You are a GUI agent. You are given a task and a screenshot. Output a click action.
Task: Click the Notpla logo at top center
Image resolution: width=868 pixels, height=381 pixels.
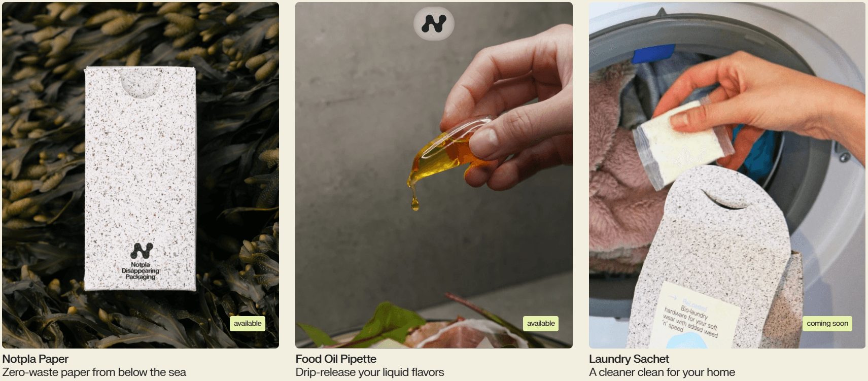pos(434,23)
